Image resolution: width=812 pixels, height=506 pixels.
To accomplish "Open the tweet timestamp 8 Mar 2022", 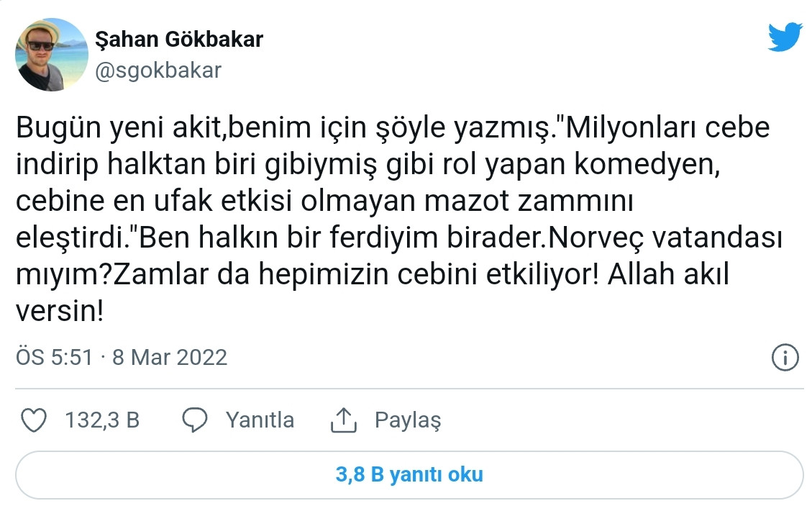I will (169, 356).
